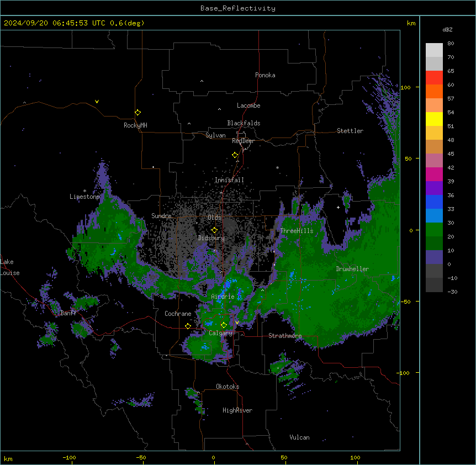This screenshot has height=465, width=476.
Task: Select the light blue 30-33 dBZ legend swatch
Action: click(434, 216)
